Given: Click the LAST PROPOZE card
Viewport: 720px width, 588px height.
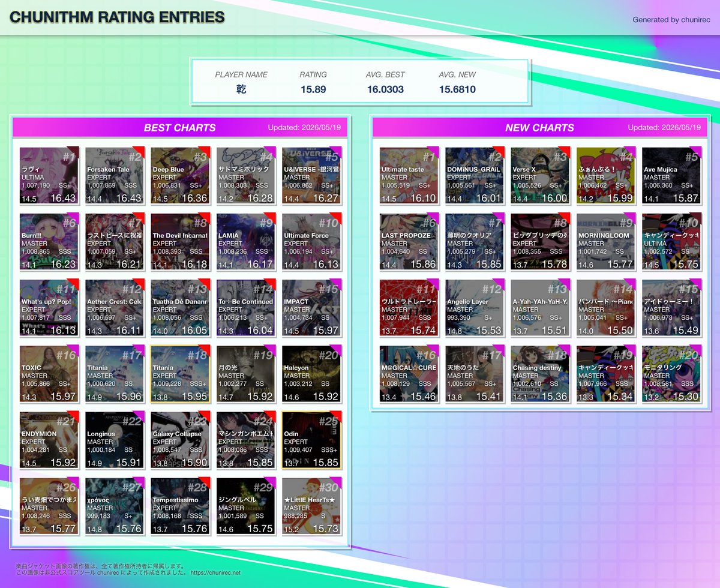Looking at the screenshot, I should [x=409, y=241].
